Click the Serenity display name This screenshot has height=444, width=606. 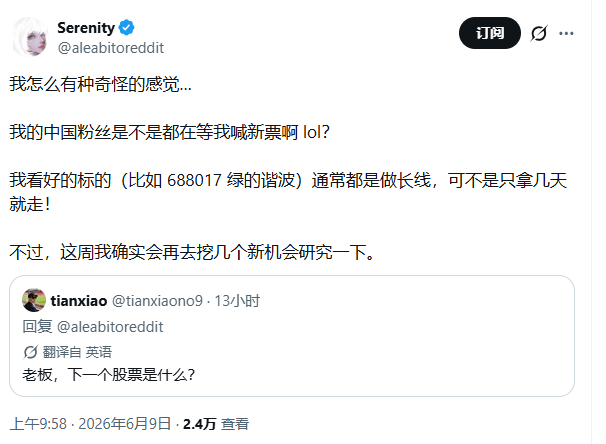[x=86, y=28]
